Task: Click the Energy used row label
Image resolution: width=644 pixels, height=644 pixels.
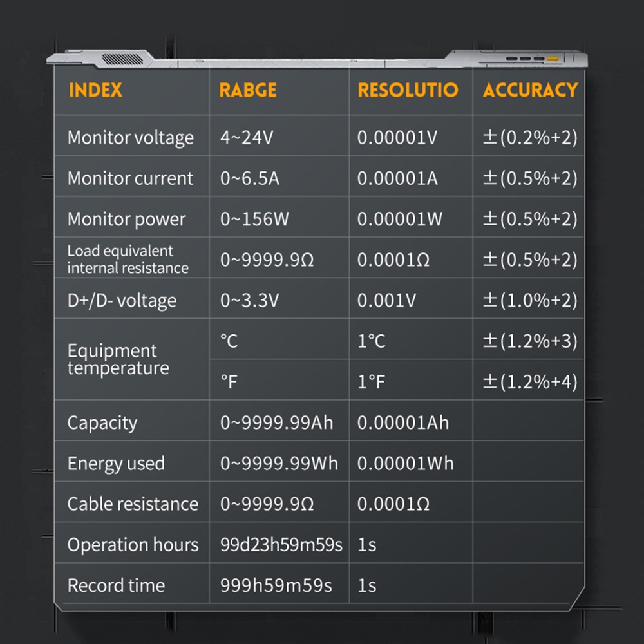Action: [x=116, y=464]
